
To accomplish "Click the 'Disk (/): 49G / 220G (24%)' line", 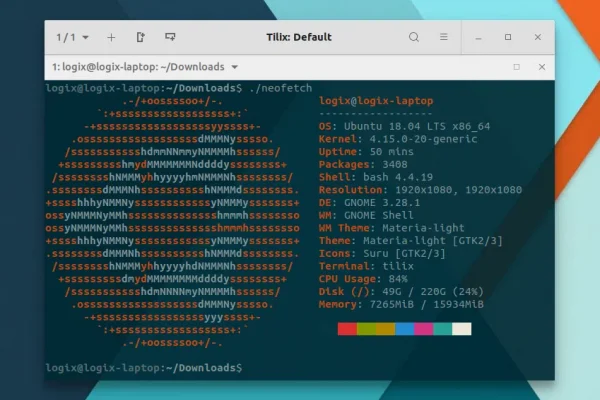I will coord(401,292).
